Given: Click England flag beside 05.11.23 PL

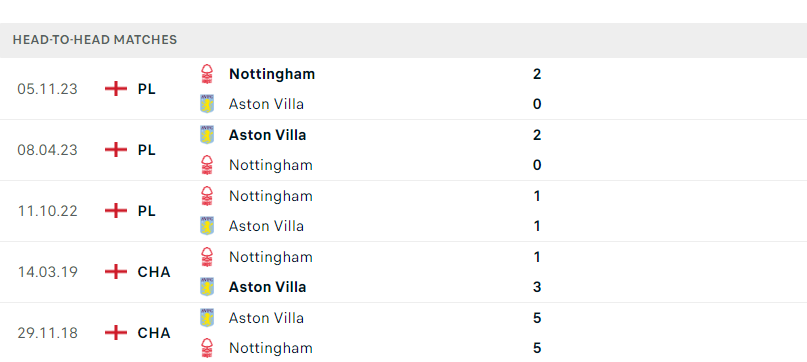Looking at the screenshot, I should click(x=116, y=89).
